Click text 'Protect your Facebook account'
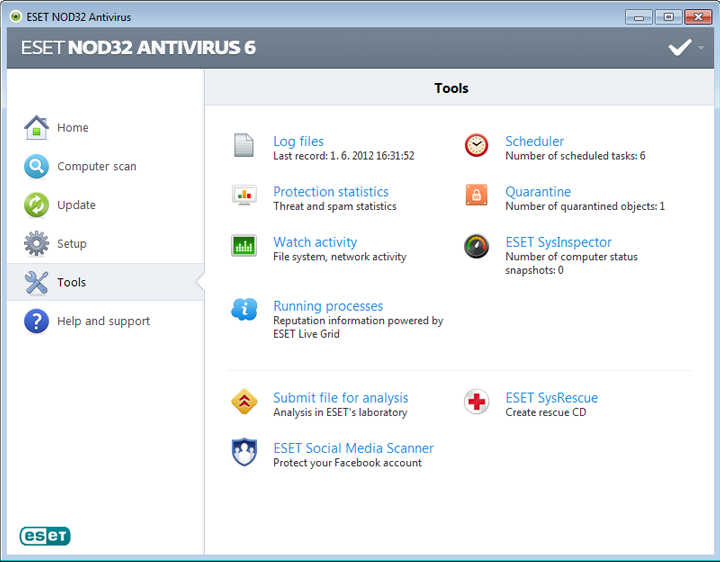 [347, 463]
